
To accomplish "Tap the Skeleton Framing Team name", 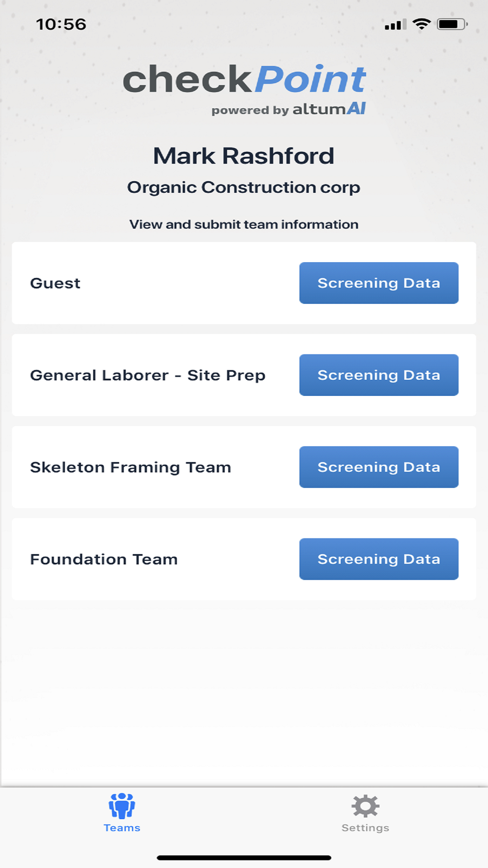I will coord(130,467).
